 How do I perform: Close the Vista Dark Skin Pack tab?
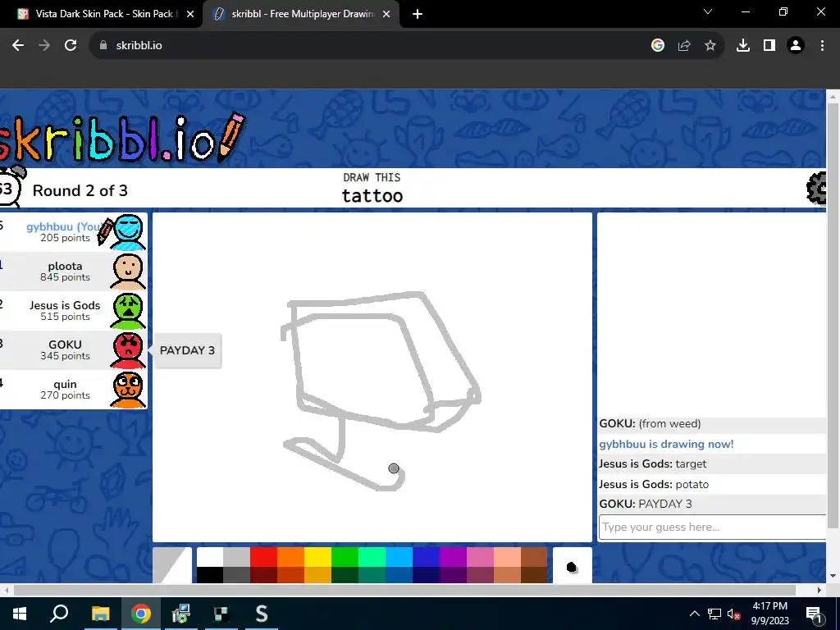point(190,15)
